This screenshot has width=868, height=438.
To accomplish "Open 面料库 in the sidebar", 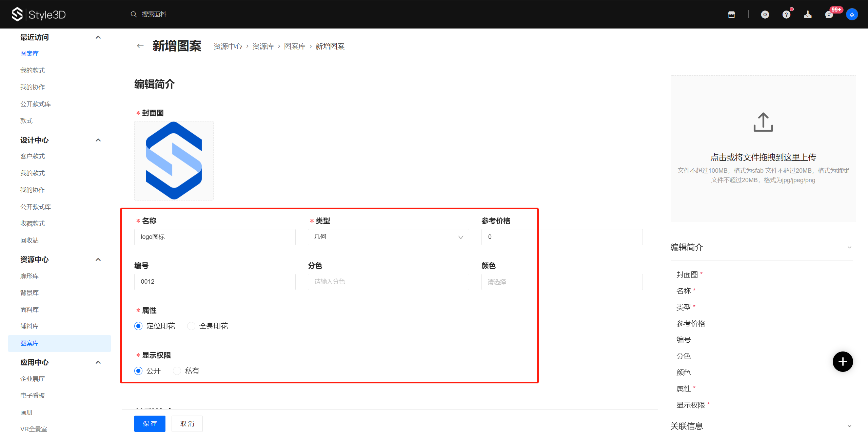I will 29,309.
